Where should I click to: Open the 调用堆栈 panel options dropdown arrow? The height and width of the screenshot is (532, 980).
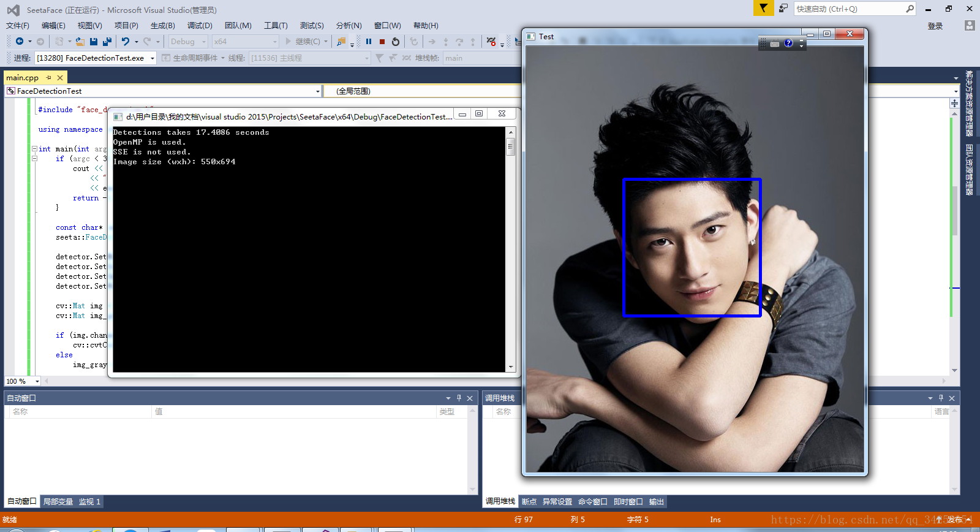tap(930, 398)
